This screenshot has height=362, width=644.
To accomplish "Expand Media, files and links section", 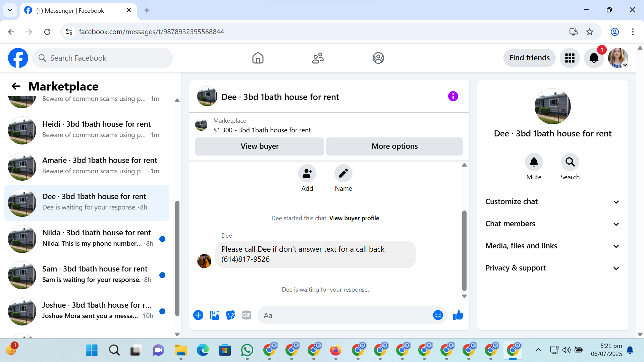I will tap(552, 246).
